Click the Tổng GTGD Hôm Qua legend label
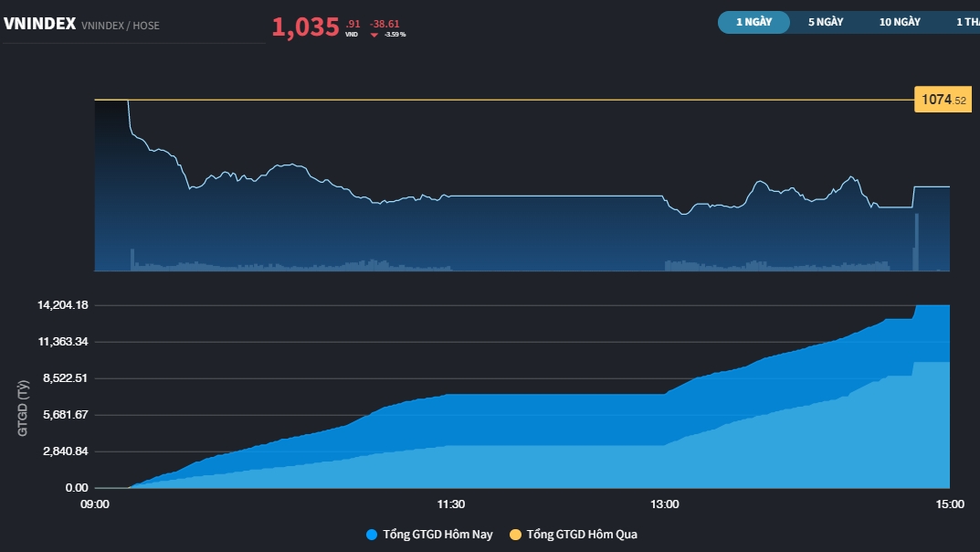 point(582,535)
